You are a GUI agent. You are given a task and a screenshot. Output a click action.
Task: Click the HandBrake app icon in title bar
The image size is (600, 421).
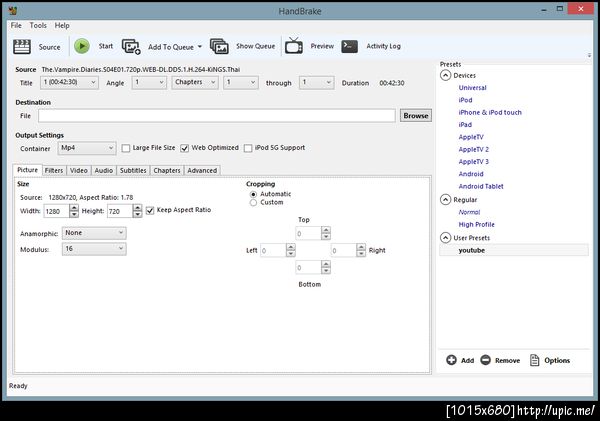pyautogui.click(x=13, y=10)
